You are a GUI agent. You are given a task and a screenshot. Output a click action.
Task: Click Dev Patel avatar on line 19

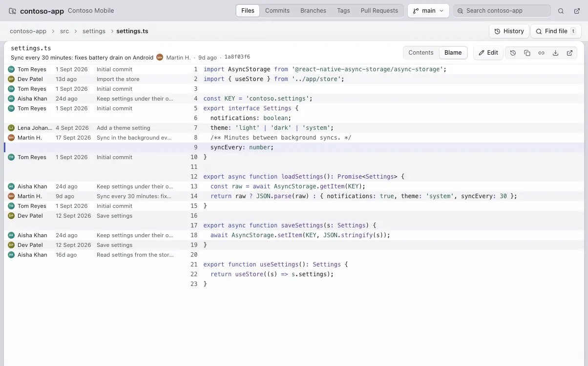tap(11, 245)
